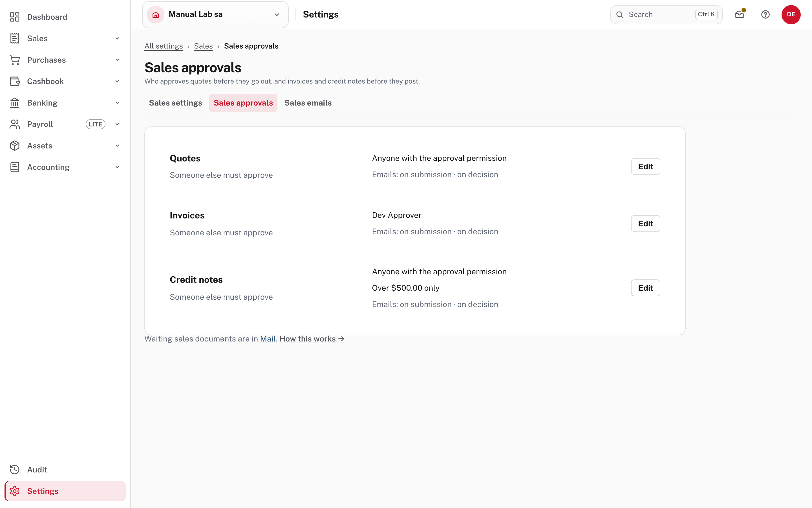812x508 pixels.
Task: Select the Sales approvals tab
Action: tap(243, 103)
